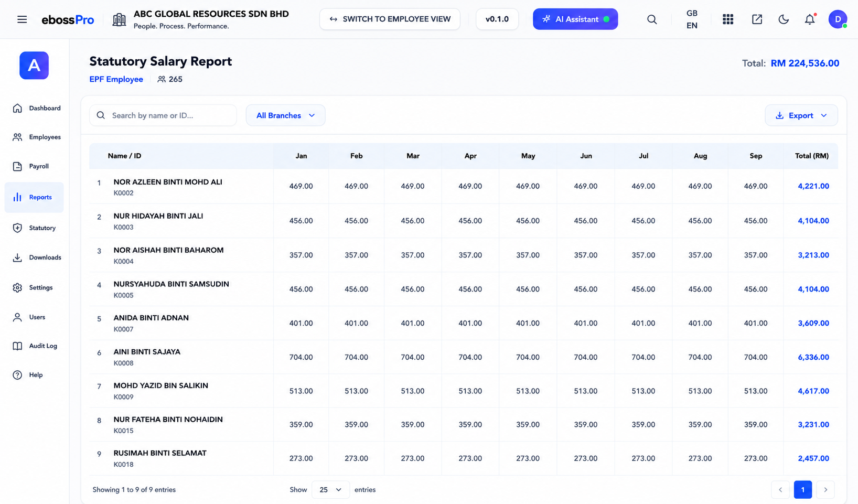Viewport: 858px width, 504px height.
Task: Focus the Search by name or ID field
Action: click(x=163, y=115)
